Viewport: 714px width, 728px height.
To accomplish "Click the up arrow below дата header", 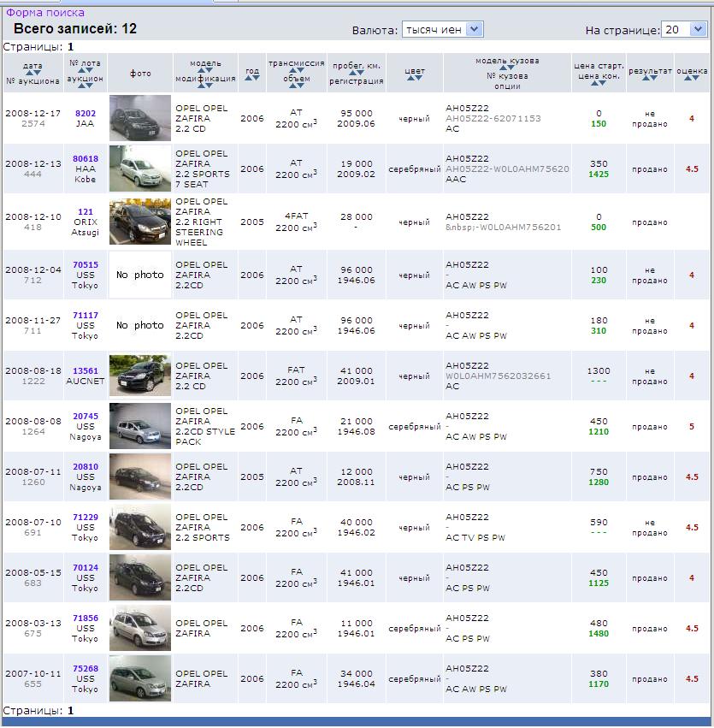I will 27,73.
